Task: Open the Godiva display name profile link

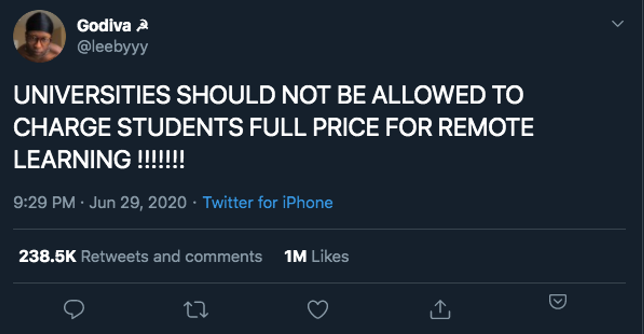Action: (x=104, y=25)
